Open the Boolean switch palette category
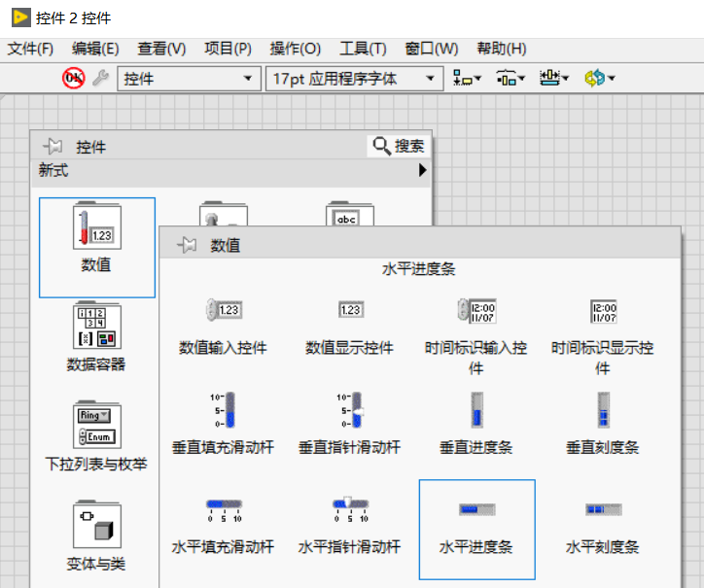 click(x=223, y=214)
